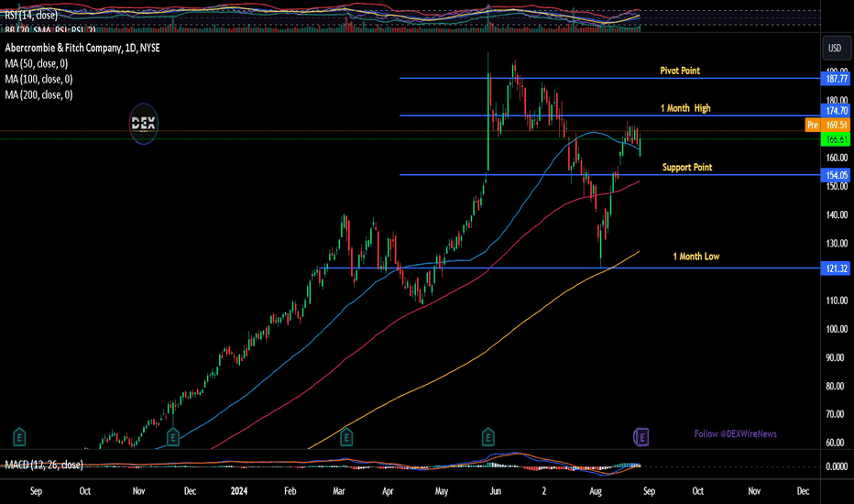Select the Support Point text annotation
This screenshot has width=854, height=504.
[687, 168]
